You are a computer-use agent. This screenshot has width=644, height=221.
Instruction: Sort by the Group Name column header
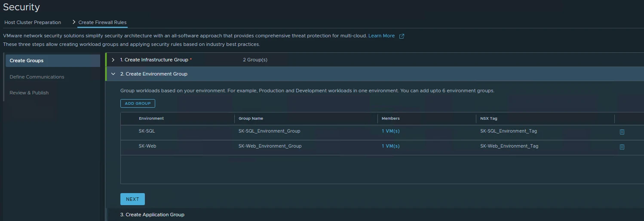point(251,118)
